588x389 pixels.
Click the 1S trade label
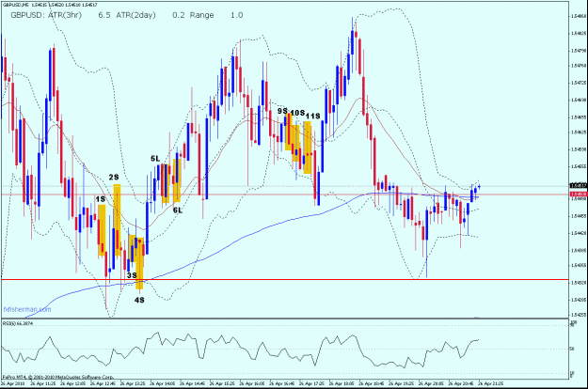pyautogui.click(x=100, y=199)
